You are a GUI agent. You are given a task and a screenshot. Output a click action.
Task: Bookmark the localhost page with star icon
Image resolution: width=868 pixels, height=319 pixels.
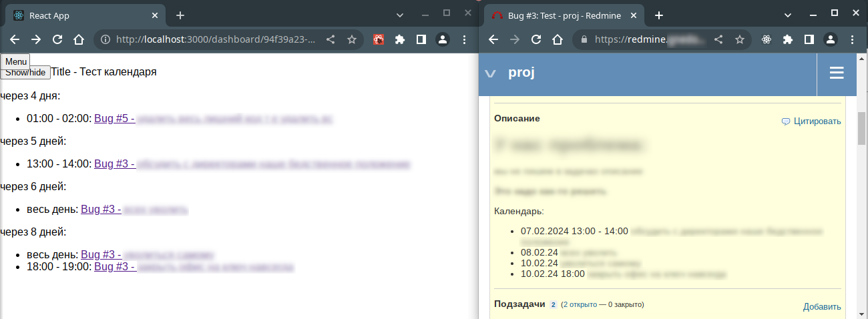coord(351,39)
